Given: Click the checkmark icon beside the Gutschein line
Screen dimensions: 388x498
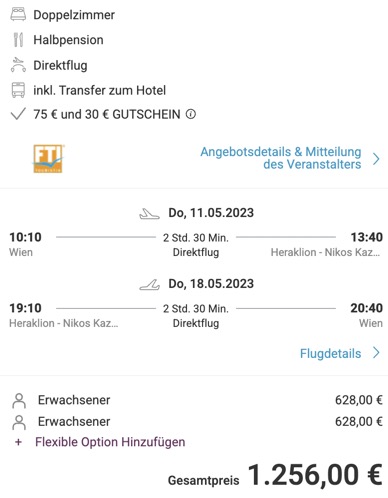Looking at the screenshot, I should 18,114.
